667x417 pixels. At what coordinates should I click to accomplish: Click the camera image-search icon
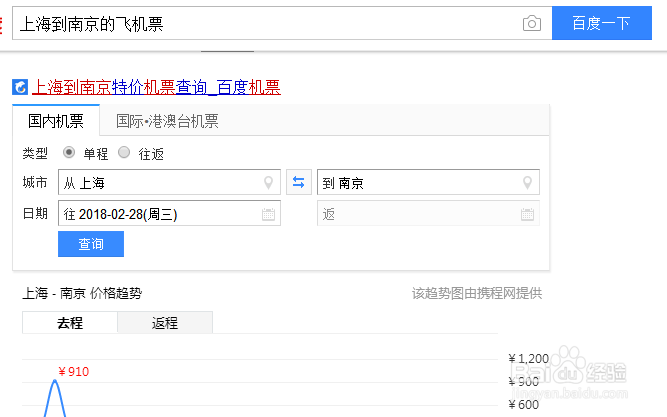tap(532, 23)
